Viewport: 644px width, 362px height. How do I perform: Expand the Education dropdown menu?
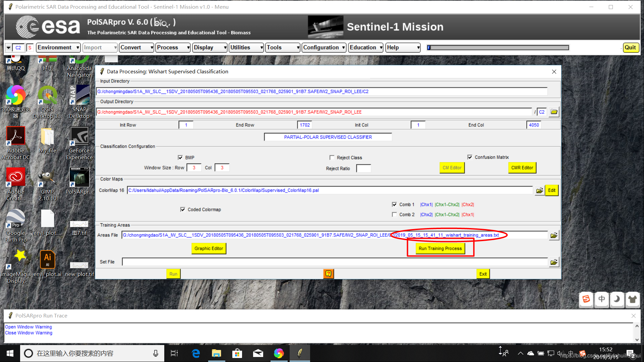(366, 48)
